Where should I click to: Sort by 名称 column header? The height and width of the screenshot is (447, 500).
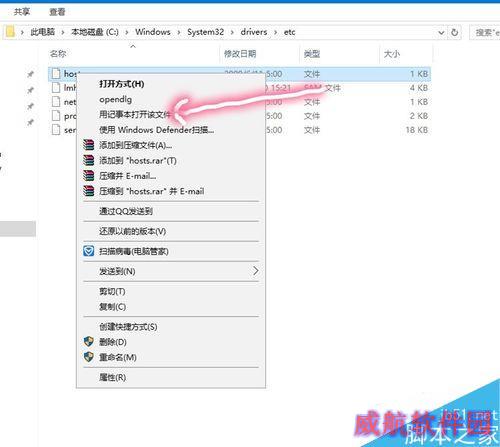[x=58, y=54]
